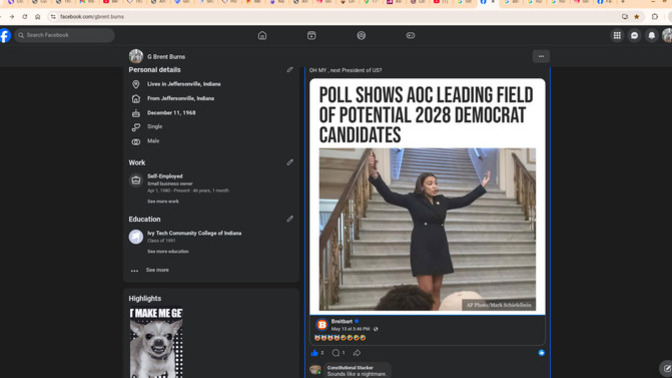Edit Education section with pencil icon
The image size is (672, 378).
290,219
